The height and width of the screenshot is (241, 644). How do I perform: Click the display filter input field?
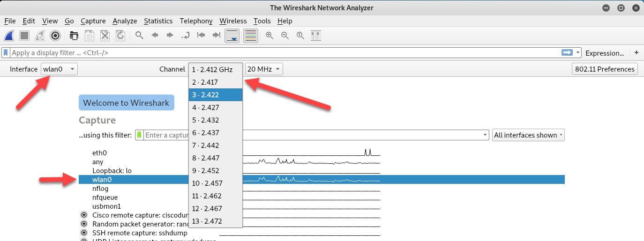coord(281,53)
